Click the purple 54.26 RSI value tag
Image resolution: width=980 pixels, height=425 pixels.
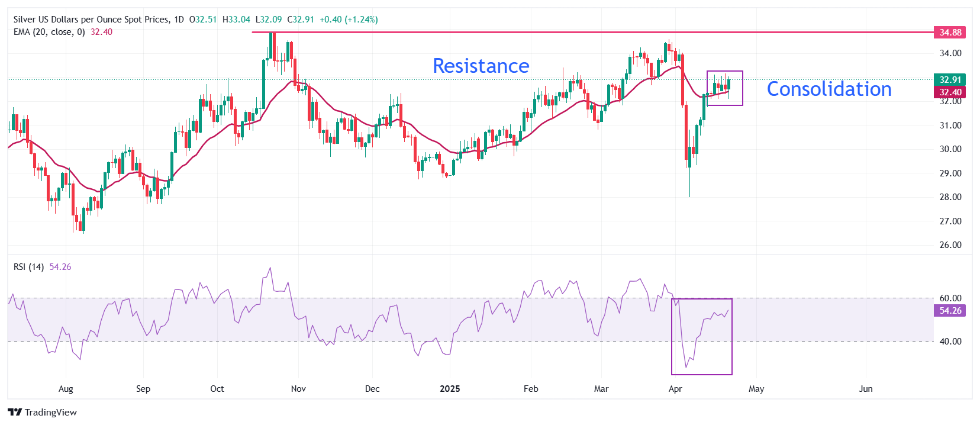tap(950, 311)
